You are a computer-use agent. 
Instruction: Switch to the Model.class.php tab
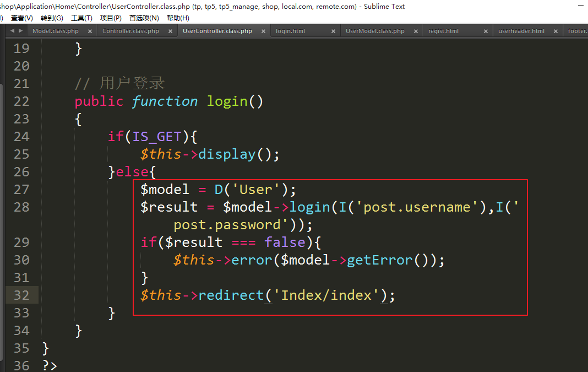[x=56, y=31]
